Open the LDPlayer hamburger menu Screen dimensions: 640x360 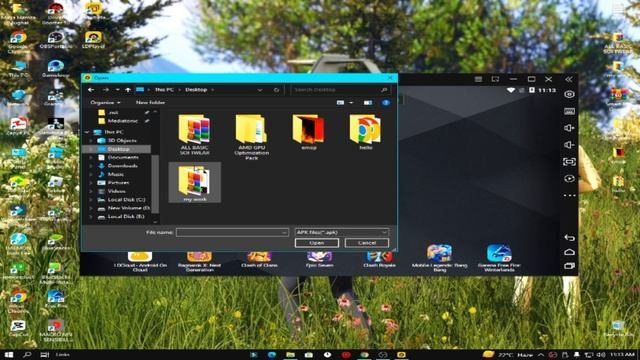[x=478, y=79]
